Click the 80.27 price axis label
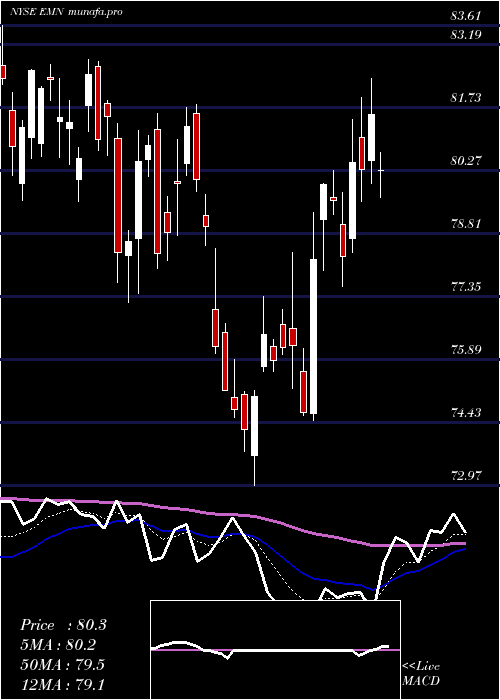 [466, 160]
